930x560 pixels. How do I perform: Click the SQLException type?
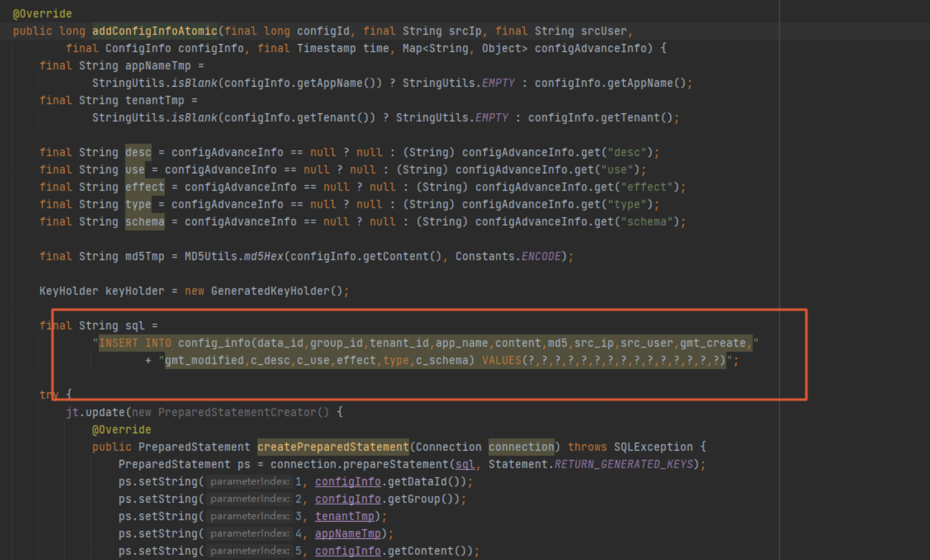point(653,447)
